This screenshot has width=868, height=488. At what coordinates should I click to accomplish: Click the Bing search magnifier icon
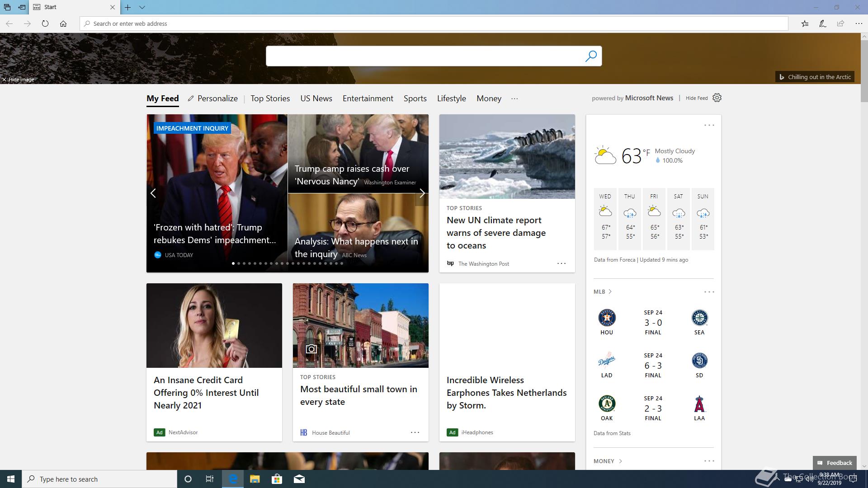(x=591, y=56)
